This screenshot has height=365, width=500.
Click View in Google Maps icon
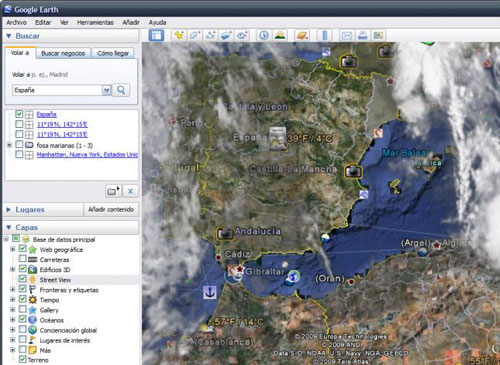click(378, 35)
